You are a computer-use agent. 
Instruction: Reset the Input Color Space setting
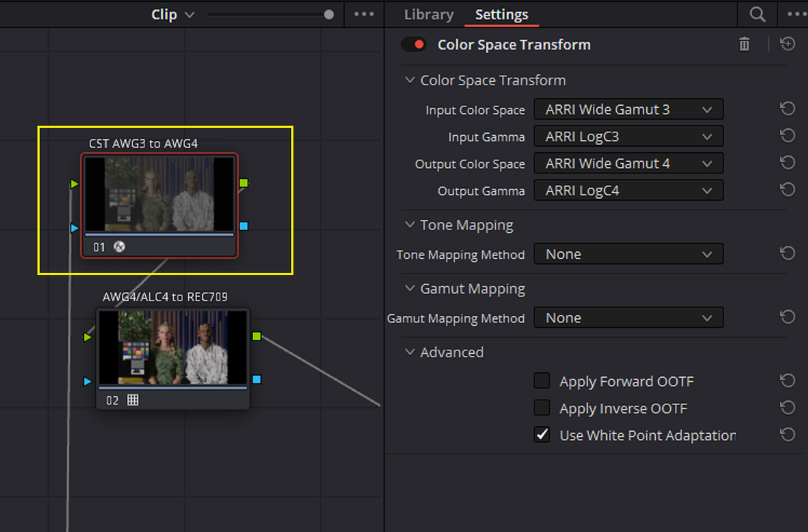(x=787, y=109)
